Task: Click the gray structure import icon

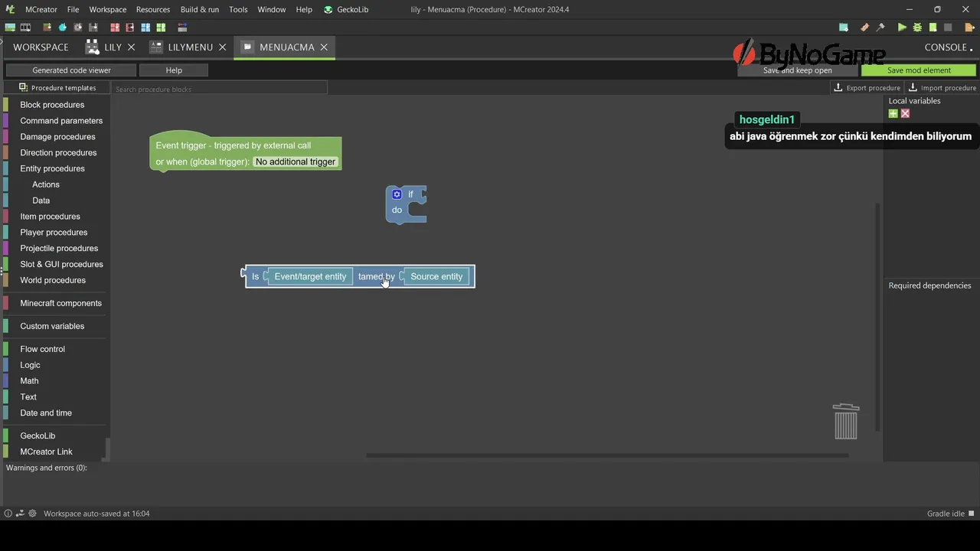Action: coord(93,28)
